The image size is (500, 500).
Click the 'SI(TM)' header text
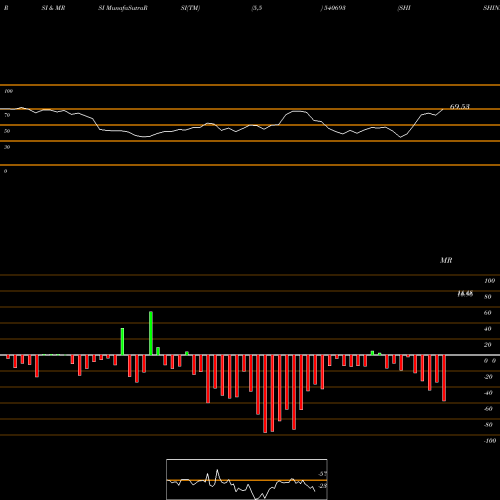[190, 8]
